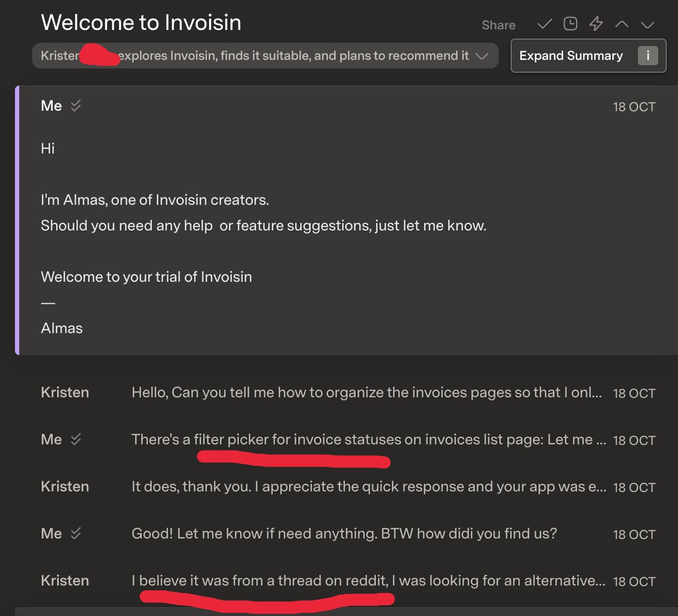
Task: Click the lightning bolt icon
Action: [596, 24]
